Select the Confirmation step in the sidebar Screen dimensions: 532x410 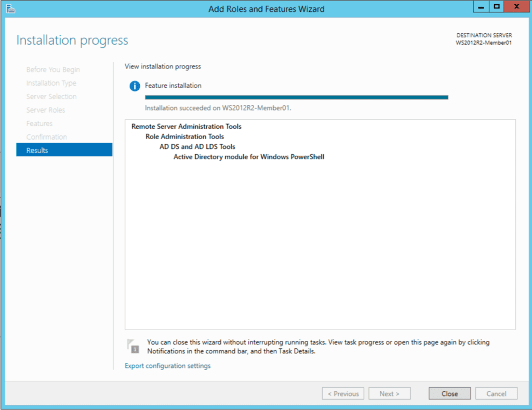(x=47, y=136)
